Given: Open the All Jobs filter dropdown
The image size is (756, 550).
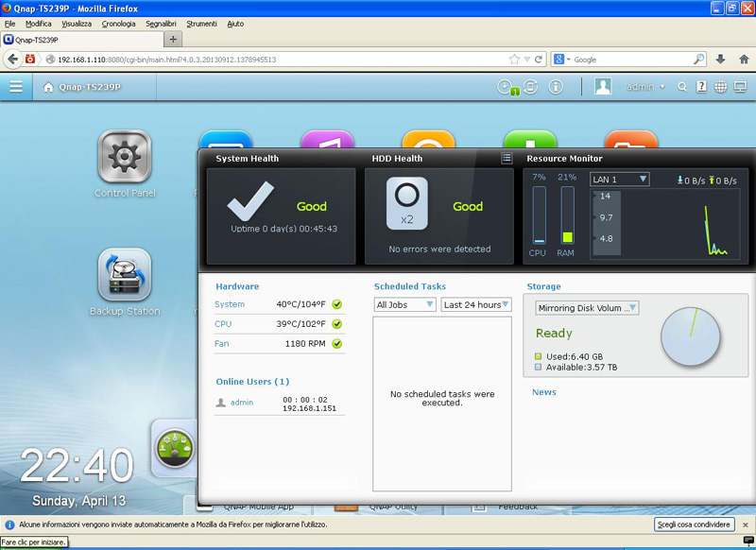Looking at the screenshot, I should (404, 304).
